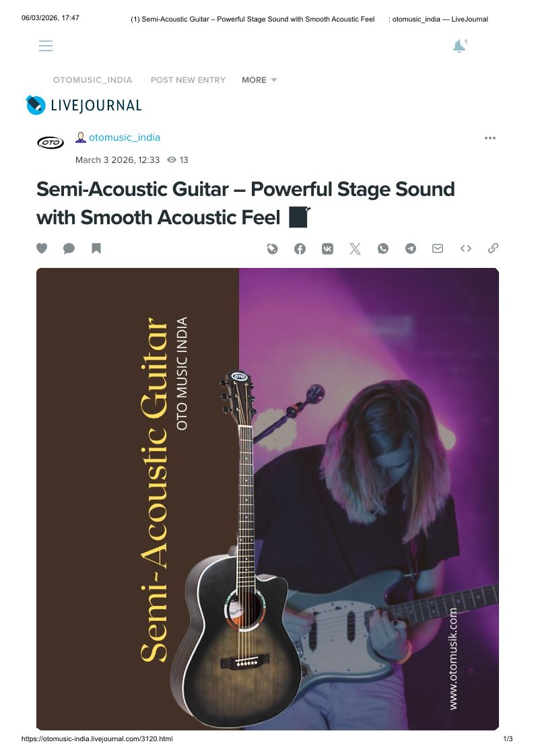Go to OTOMUSIC_INDIA menu item

pos(93,80)
